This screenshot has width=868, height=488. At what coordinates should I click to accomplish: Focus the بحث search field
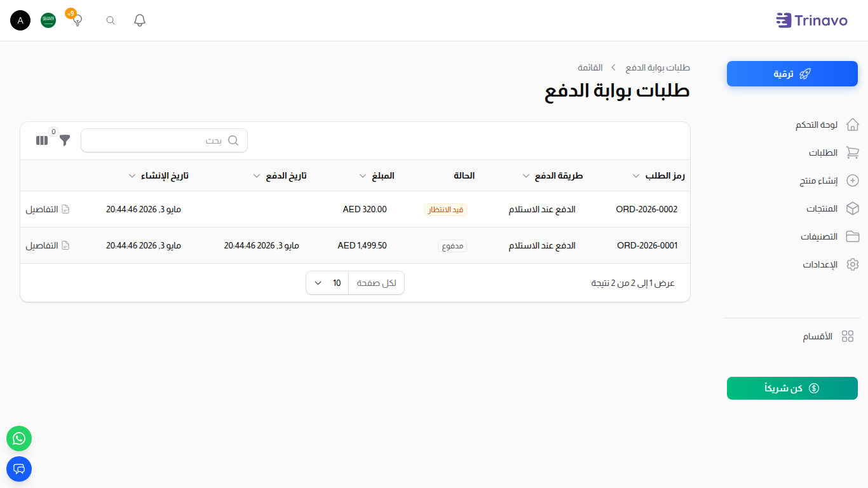point(164,140)
